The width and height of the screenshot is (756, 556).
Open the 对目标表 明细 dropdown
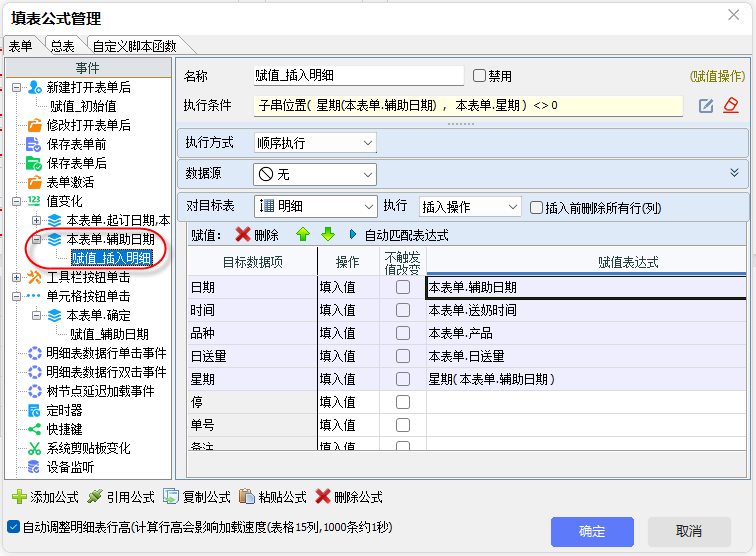tap(315, 207)
